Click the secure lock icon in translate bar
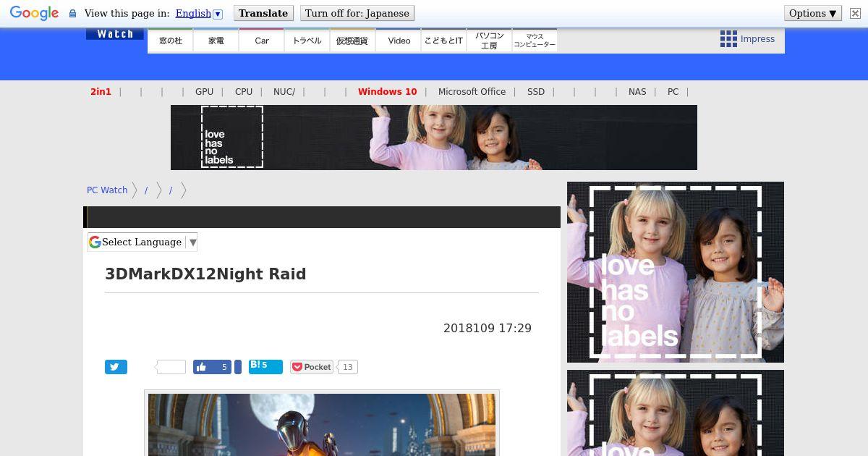Viewport: 868px width, 456px height. (72, 13)
